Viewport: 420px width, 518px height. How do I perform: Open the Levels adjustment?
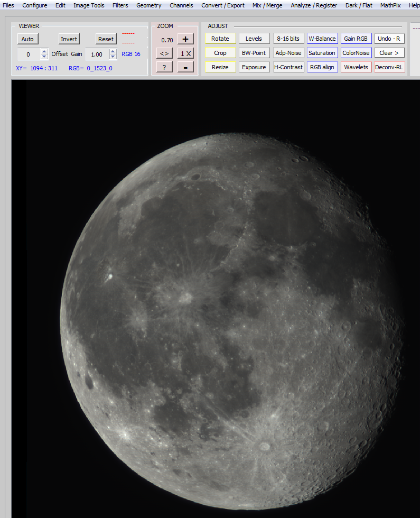point(254,38)
